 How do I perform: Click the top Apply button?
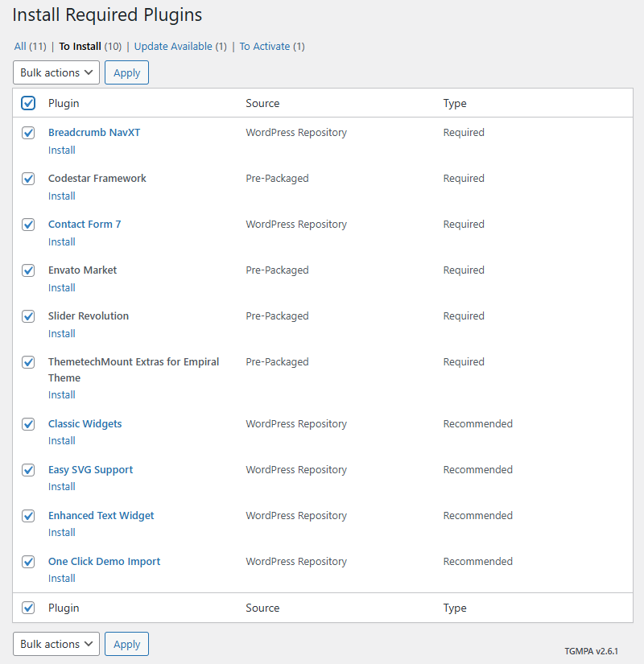(x=126, y=72)
